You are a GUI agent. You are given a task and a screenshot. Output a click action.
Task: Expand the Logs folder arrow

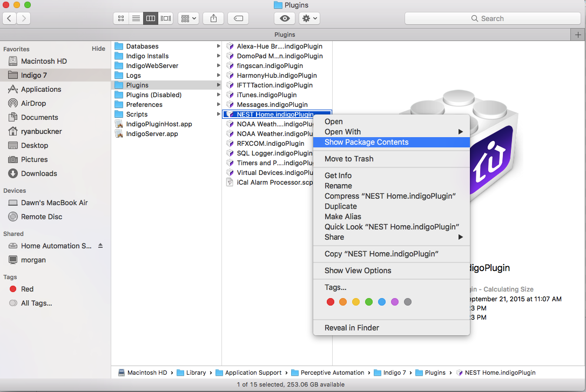point(218,75)
